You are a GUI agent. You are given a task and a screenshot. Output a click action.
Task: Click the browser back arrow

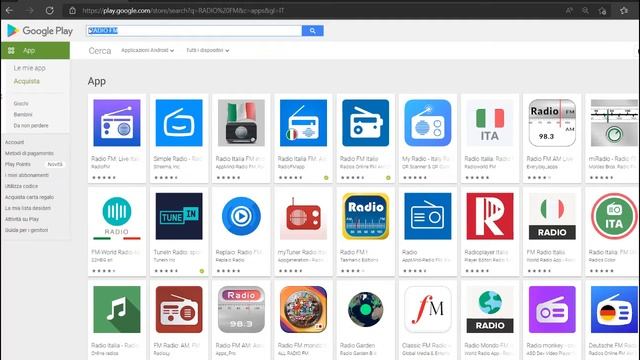(x=9, y=10)
